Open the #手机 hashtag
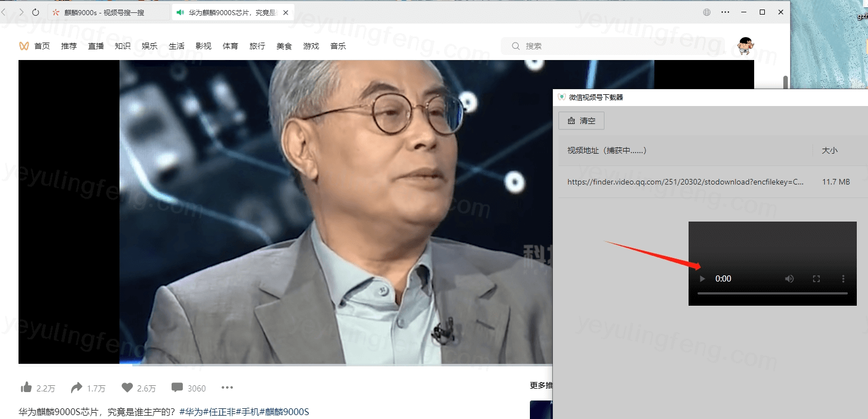This screenshot has height=419, width=868. (x=248, y=412)
